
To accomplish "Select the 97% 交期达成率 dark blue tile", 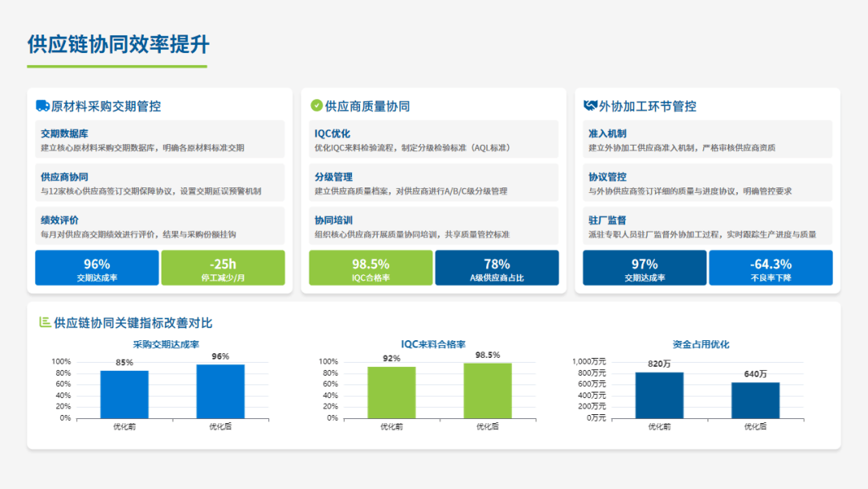I will click(x=644, y=268).
